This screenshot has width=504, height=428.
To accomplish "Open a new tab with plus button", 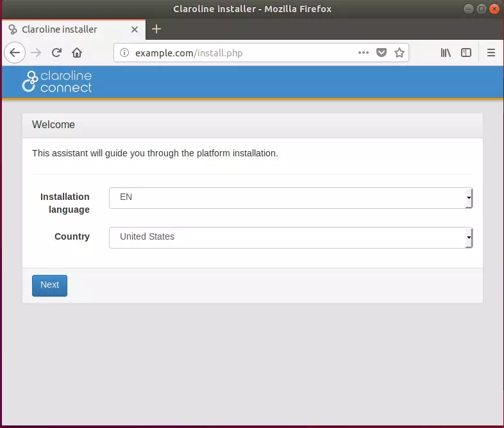I will pos(156,29).
